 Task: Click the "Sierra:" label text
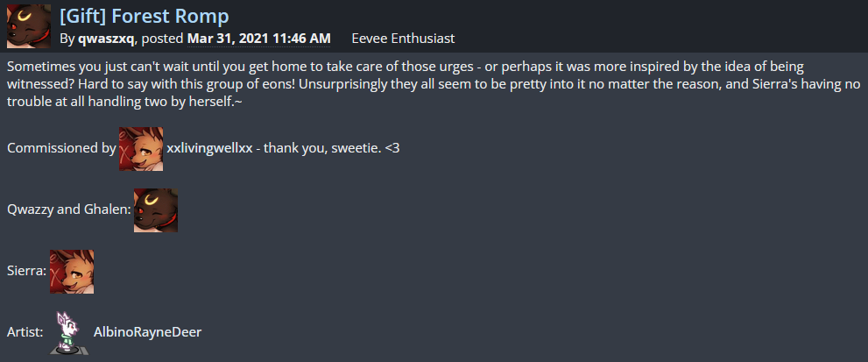26,272
